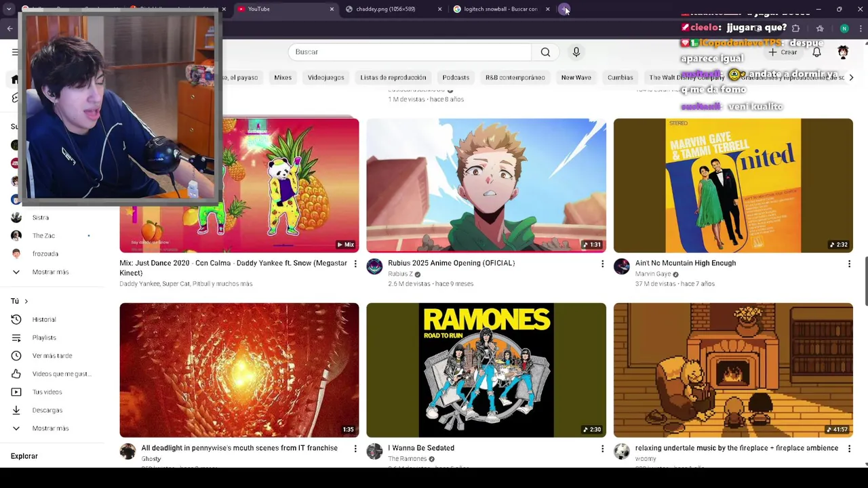Open the YouTube account avatar menu
Viewport: 868px width, 488px height.
(x=843, y=52)
